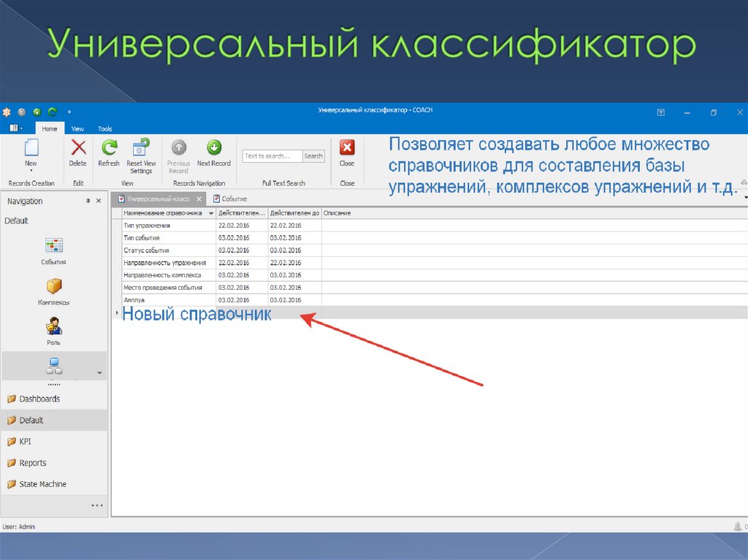Click the User: Admin status text
The height and width of the screenshot is (560, 748).
pyautogui.click(x=18, y=526)
